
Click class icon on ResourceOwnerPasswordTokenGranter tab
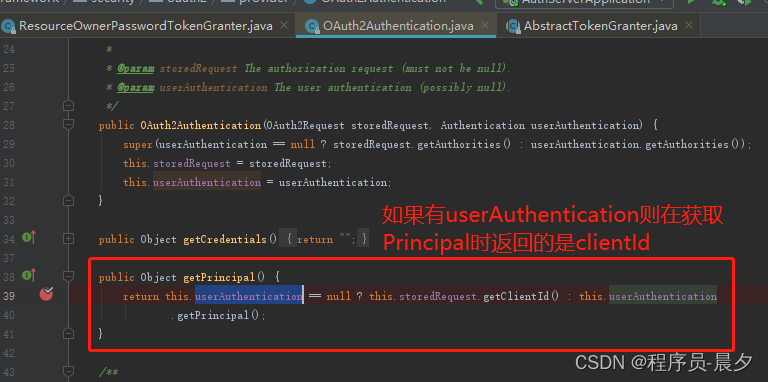coord(8,26)
